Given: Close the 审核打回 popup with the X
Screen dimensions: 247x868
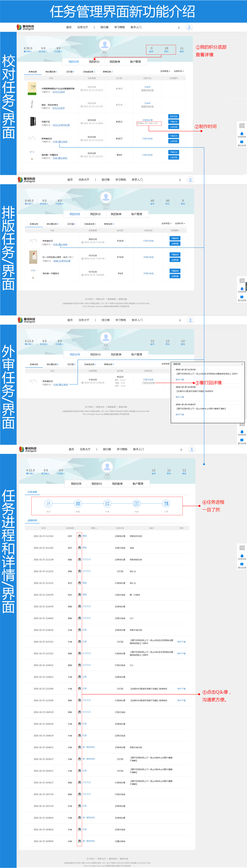Looking at the screenshot, I should pos(242,364).
